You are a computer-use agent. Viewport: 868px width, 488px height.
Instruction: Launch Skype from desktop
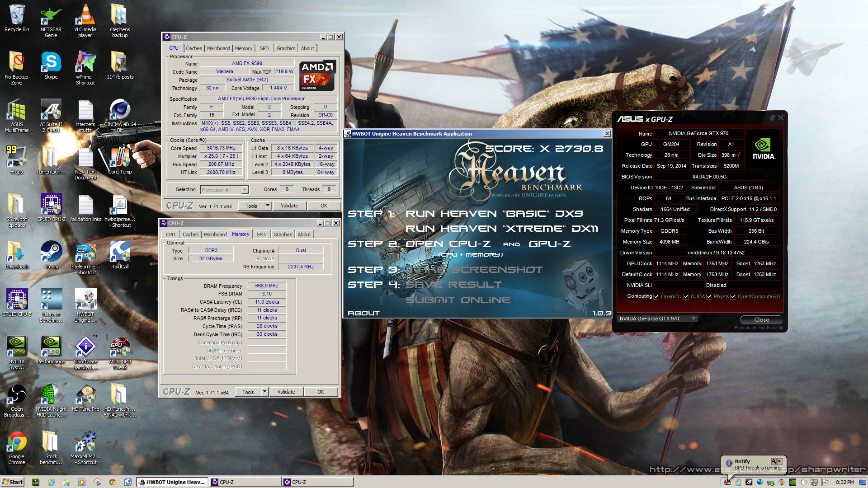pyautogui.click(x=51, y=66)
